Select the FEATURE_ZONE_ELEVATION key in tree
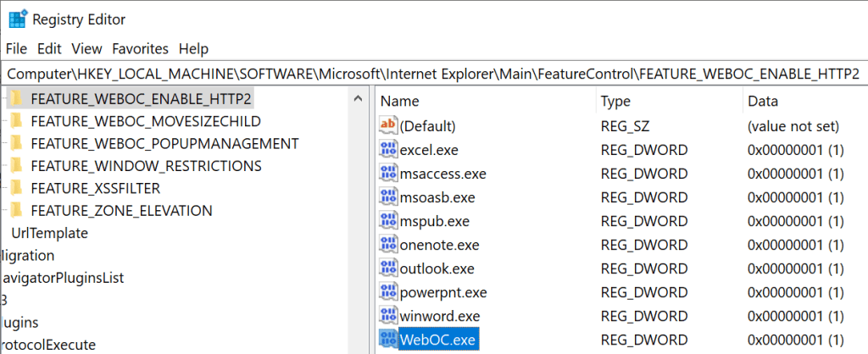This screenshot has width=868, height=354. coord(121,210)
